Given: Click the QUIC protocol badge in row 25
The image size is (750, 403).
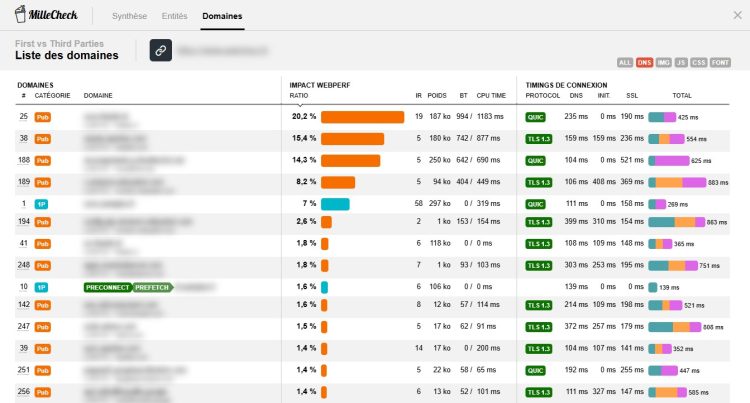Looking at the screenshot, I should [535, 117].
